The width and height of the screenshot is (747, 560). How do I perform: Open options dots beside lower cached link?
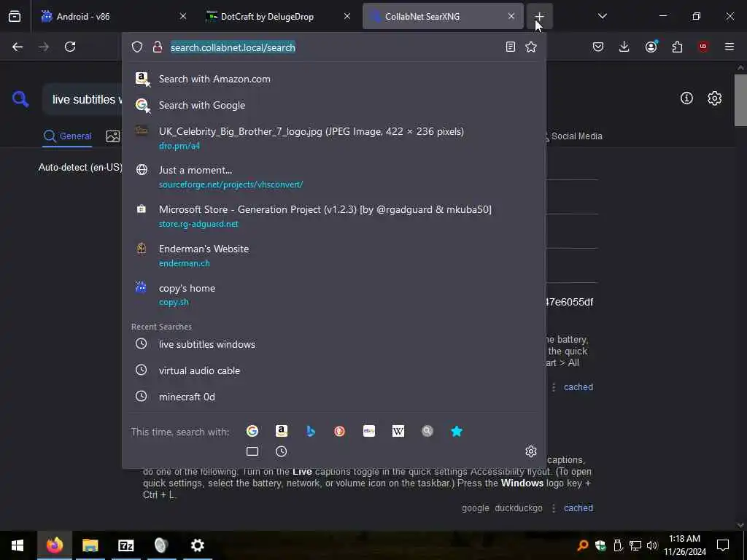tap(554, 508)
